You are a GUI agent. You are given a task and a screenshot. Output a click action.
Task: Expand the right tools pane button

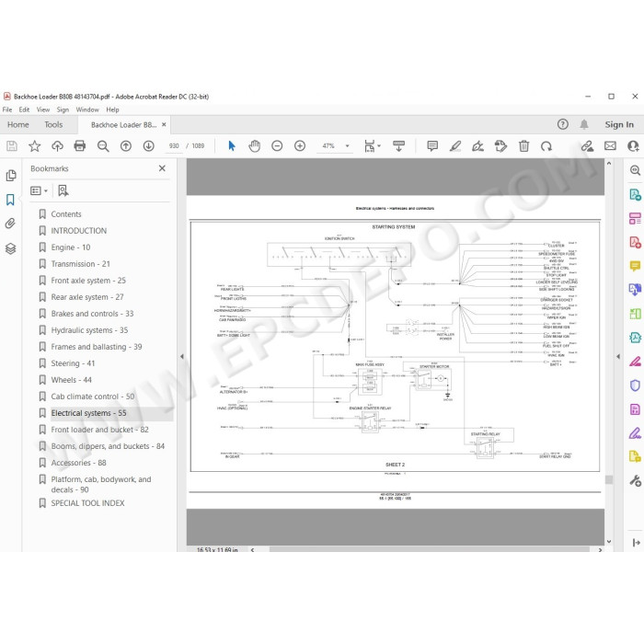click(637, 543)
